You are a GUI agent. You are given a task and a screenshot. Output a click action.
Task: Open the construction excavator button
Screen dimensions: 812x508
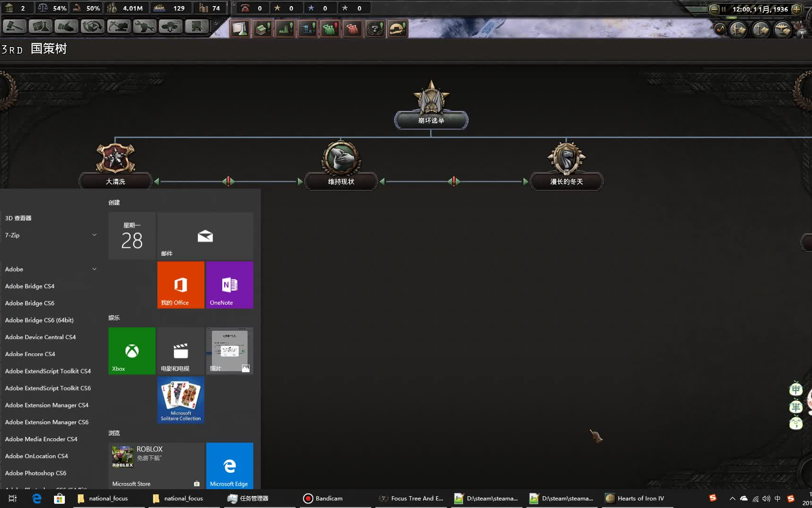tap(118, 27)
